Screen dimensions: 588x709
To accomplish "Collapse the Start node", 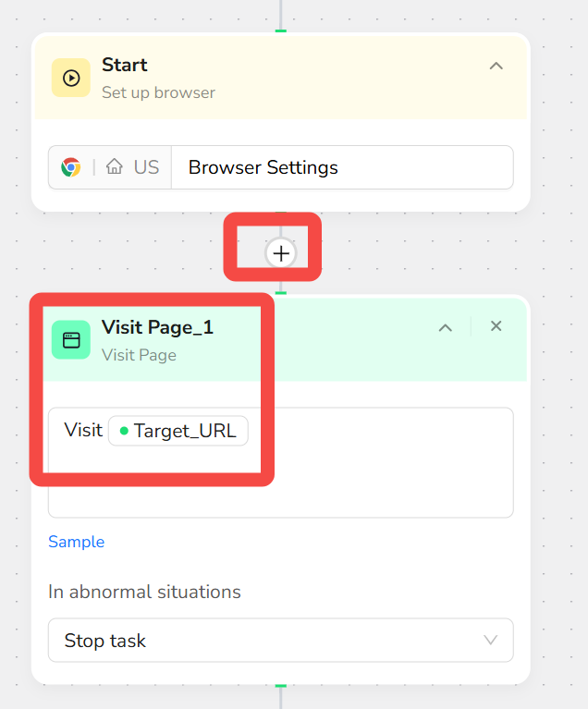I will click(x=496, y=66).
